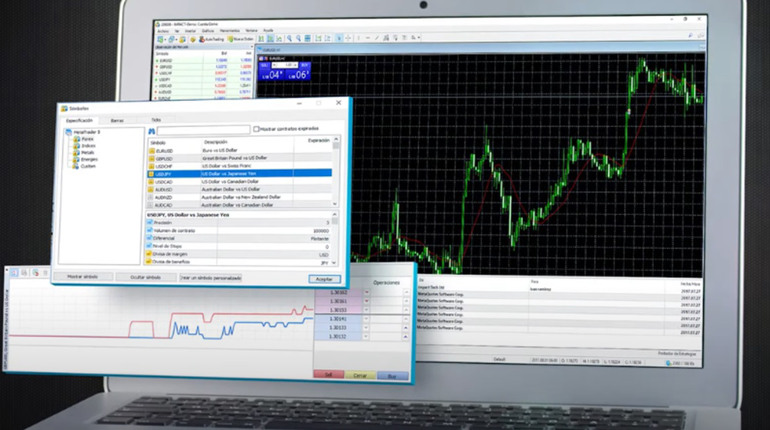
Task: Click the arrow next to price 1.30162
Action: [366, 293]
